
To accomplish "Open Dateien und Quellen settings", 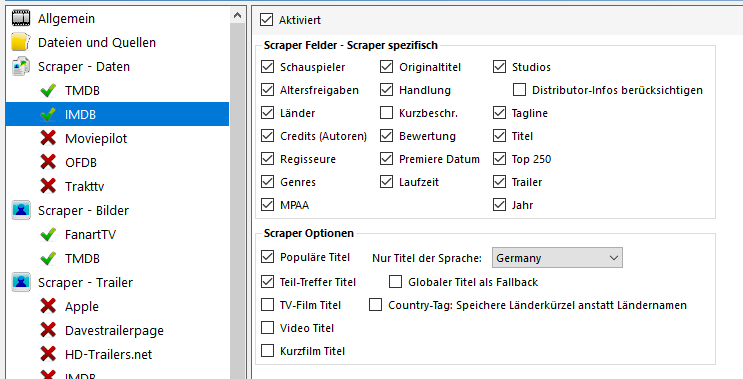I will pyautogui.click(x=97, y=43).
